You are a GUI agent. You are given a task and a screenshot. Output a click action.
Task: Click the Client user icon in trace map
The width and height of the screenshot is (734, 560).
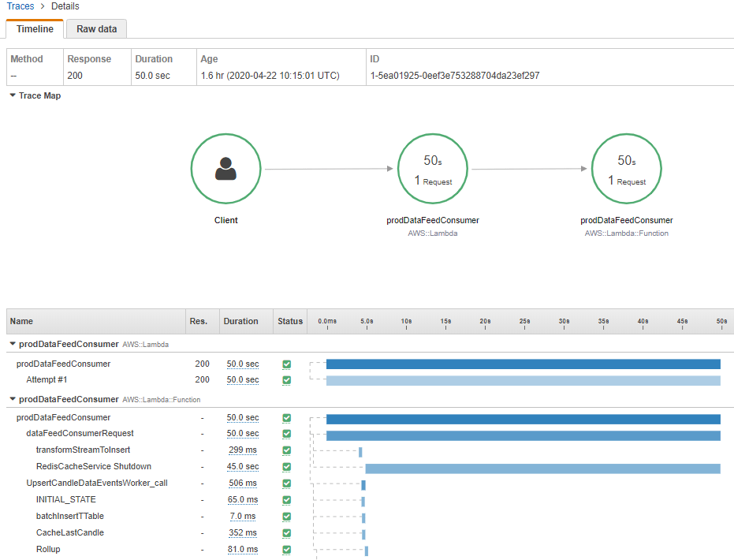click(x=225, y=169)
